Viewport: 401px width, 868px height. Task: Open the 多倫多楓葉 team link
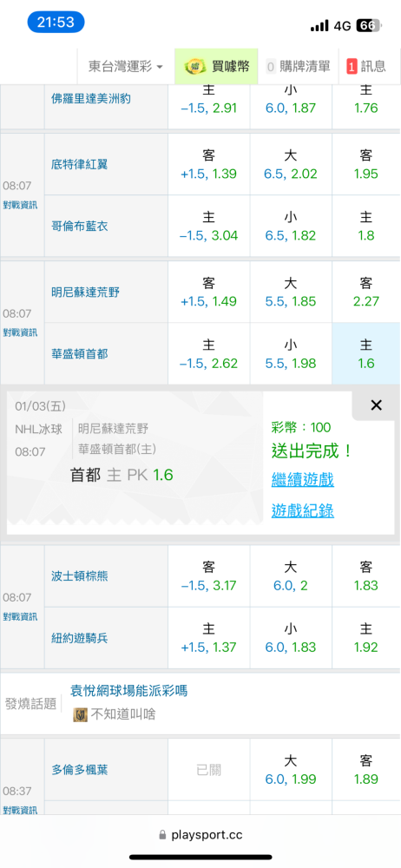[80, 769]
